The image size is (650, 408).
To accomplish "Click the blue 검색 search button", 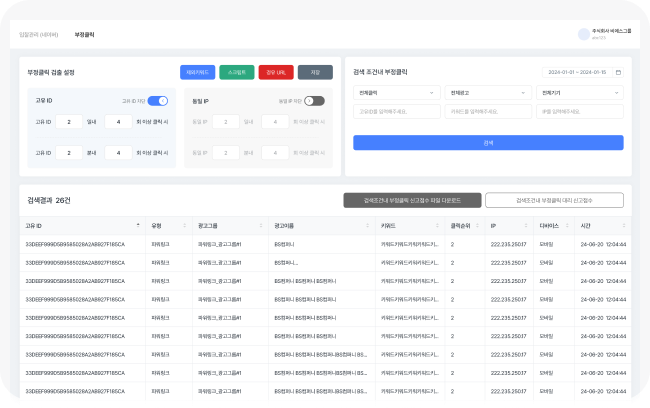I will [488, 143].
